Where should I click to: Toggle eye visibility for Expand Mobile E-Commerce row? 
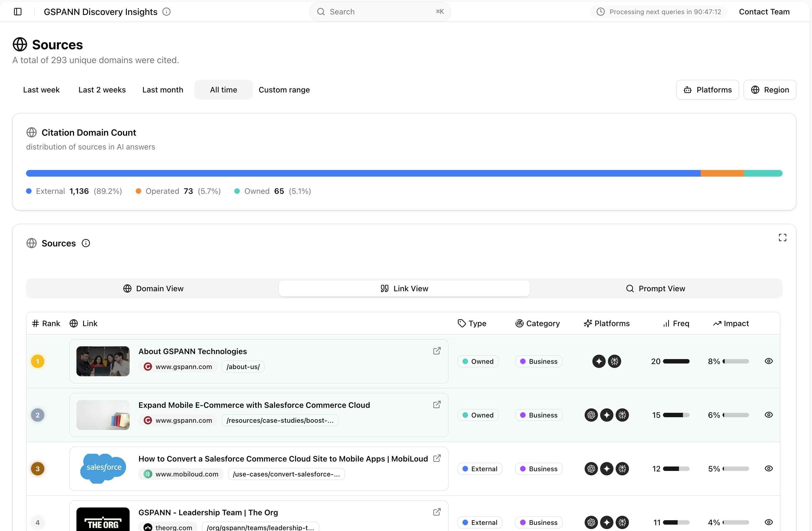pos(769,415)
